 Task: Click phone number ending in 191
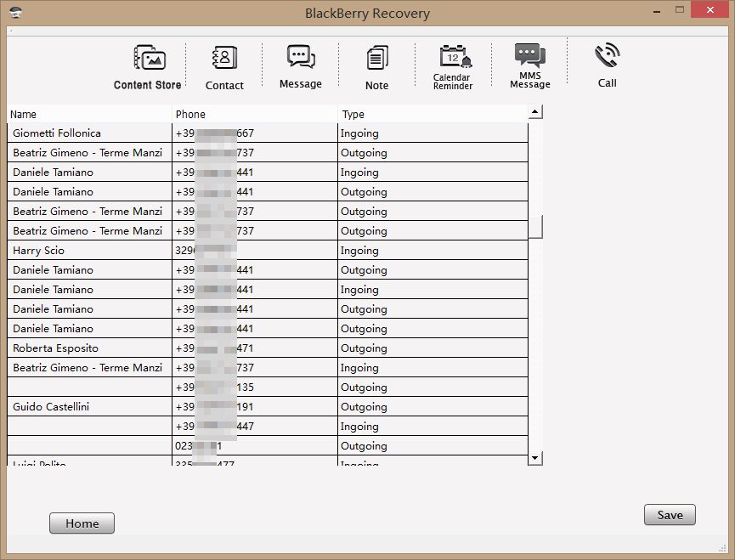pos(215,407)
